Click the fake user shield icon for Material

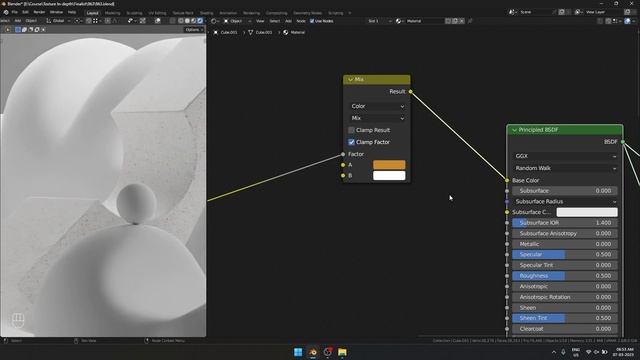[x=448, y=21]
